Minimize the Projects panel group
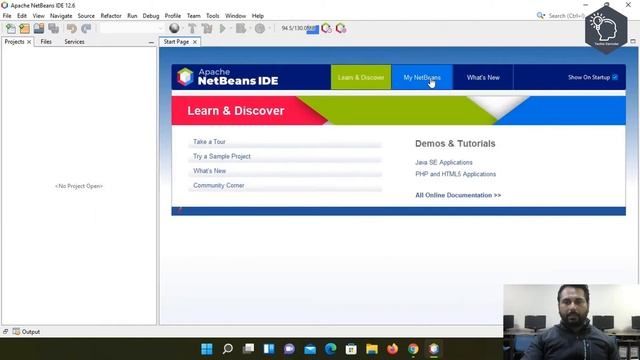The image size is (640, 360). pyautogui.click(x=151, y=42)
